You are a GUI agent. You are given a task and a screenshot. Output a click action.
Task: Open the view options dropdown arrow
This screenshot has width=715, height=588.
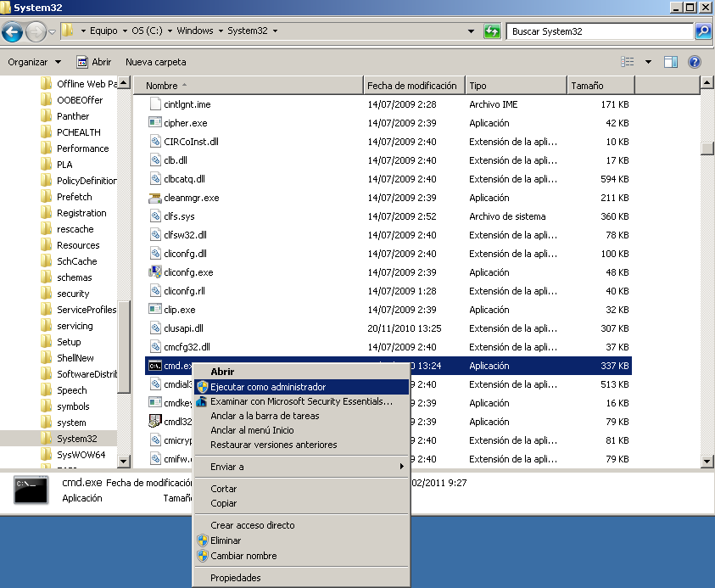pyautogui.click(x=648, y=62)
